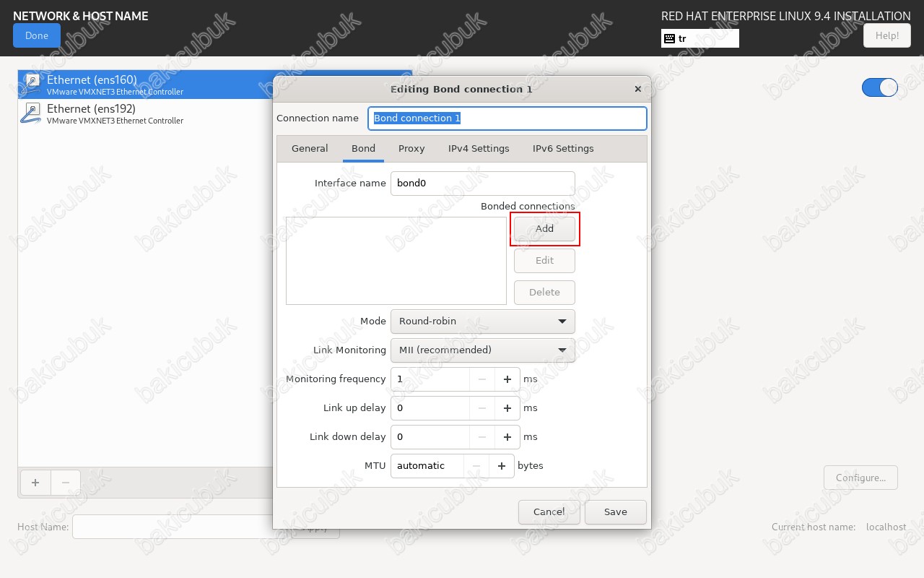Click the MTU automatic field
924x578 pixels.
427,466
